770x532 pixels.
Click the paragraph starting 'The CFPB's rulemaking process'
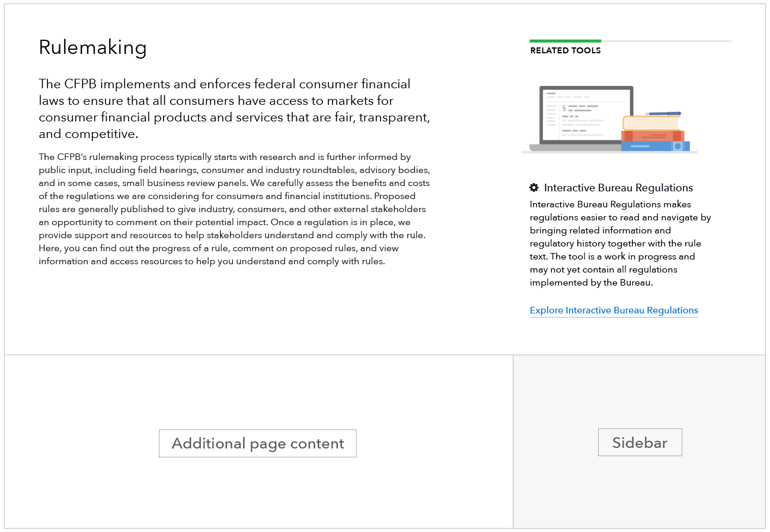[234, 209]
